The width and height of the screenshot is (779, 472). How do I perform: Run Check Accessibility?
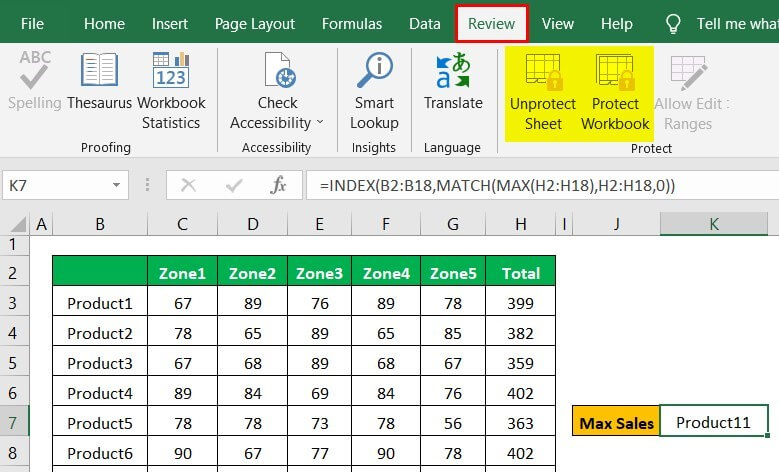tap(277, 90)
